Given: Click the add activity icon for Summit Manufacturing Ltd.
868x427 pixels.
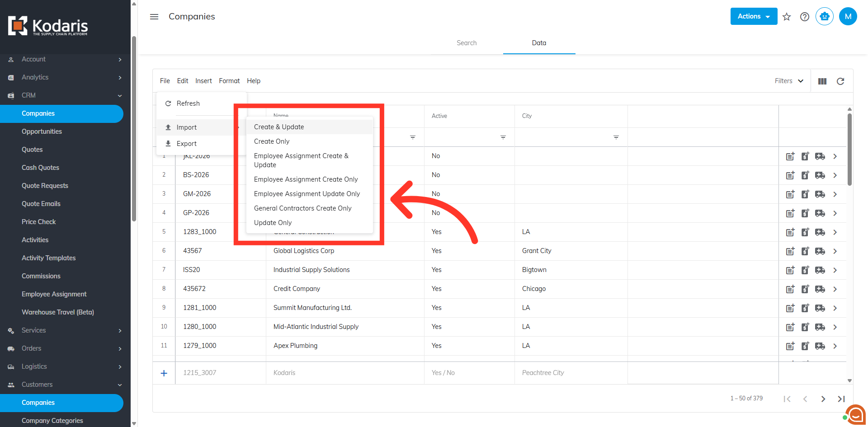Looking at the screenshot, I should pyautogui.click(x=790, y=308).
